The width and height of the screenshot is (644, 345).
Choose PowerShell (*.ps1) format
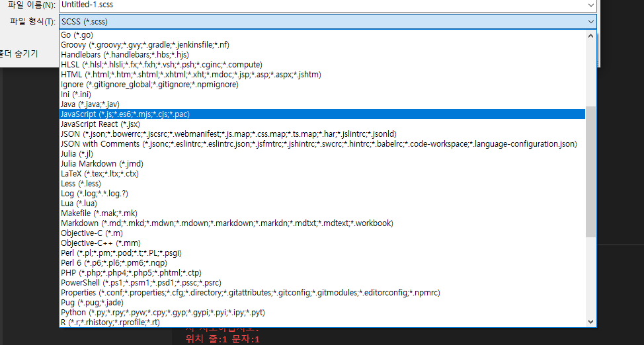323,283
